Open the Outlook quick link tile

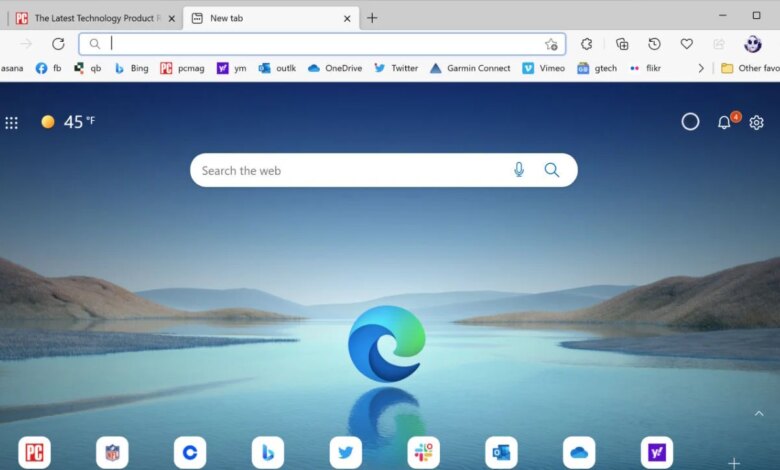pyautogui.click(x=501, y=452)
